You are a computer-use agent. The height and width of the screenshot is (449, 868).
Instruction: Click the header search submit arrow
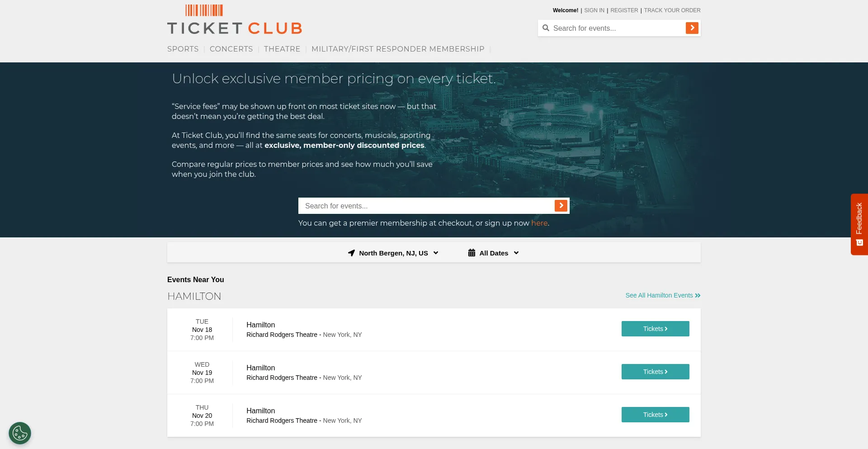pos(692,28)
